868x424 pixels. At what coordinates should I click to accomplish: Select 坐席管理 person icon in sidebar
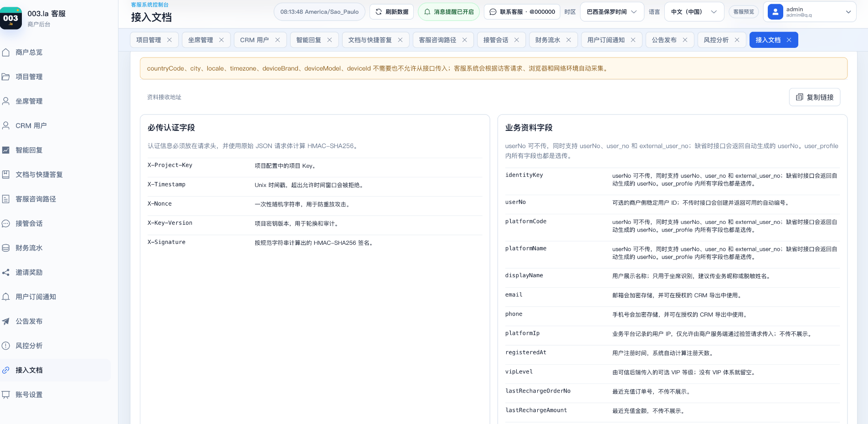(x=6, y=101)
